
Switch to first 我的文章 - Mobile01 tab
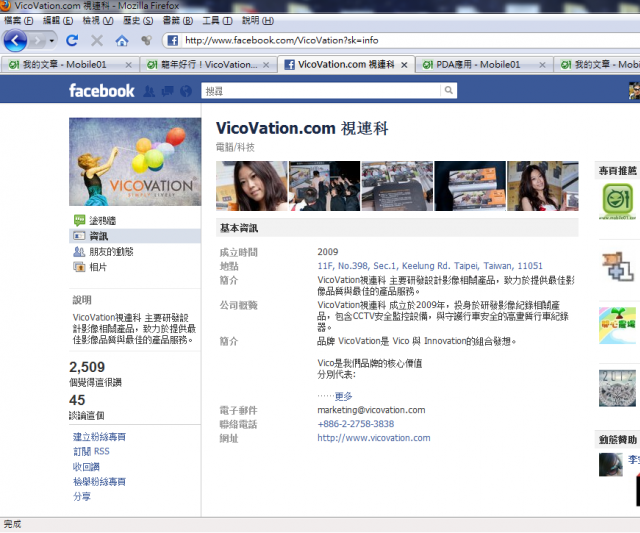[x=69, y=64]
